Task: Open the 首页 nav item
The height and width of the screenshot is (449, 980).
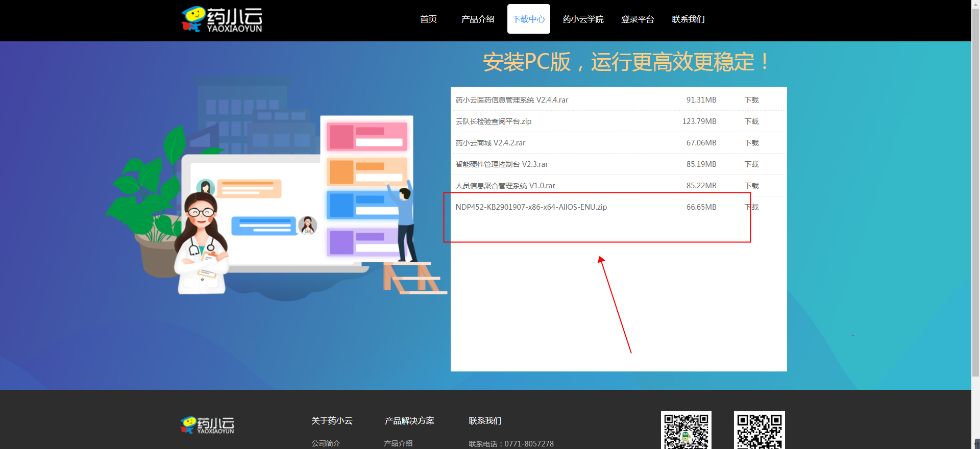Action: tap(428, 19)
